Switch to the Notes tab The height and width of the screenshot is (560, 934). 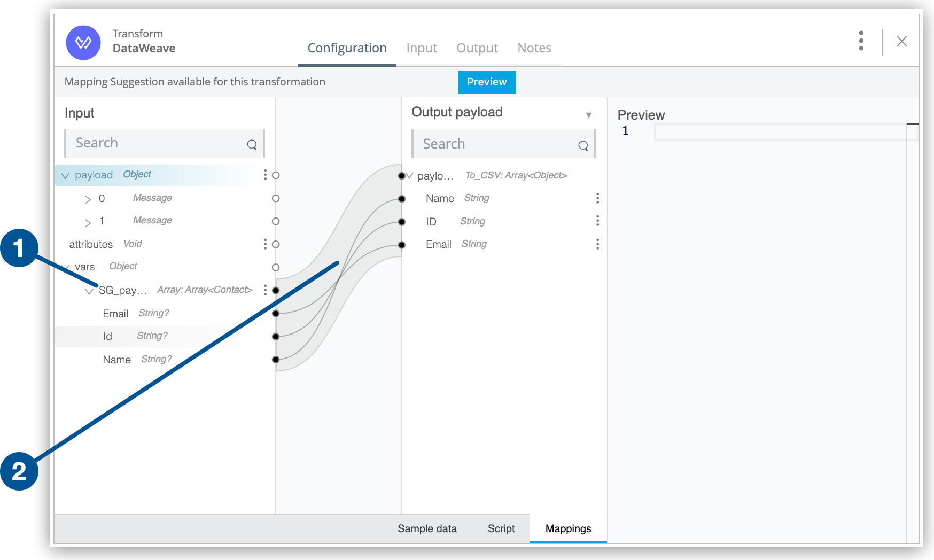pos(534,48)
